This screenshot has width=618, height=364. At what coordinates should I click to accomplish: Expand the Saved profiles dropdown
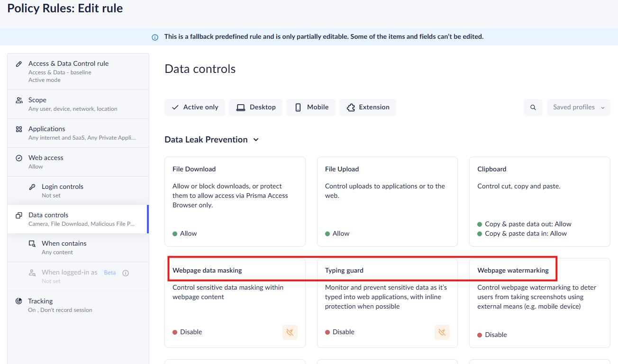(x=578, y=107)
